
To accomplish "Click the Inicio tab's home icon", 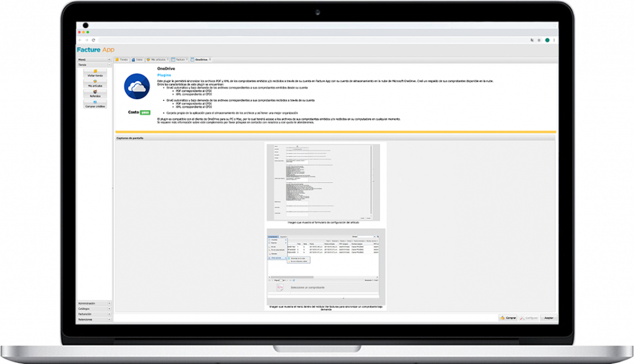I will 133,59.
